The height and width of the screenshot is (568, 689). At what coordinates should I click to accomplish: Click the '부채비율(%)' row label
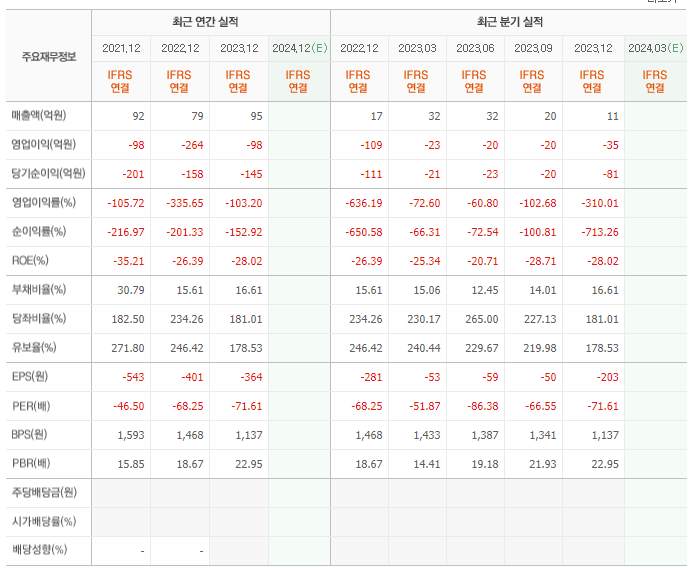pyautogui.click(x=39, y=289)
